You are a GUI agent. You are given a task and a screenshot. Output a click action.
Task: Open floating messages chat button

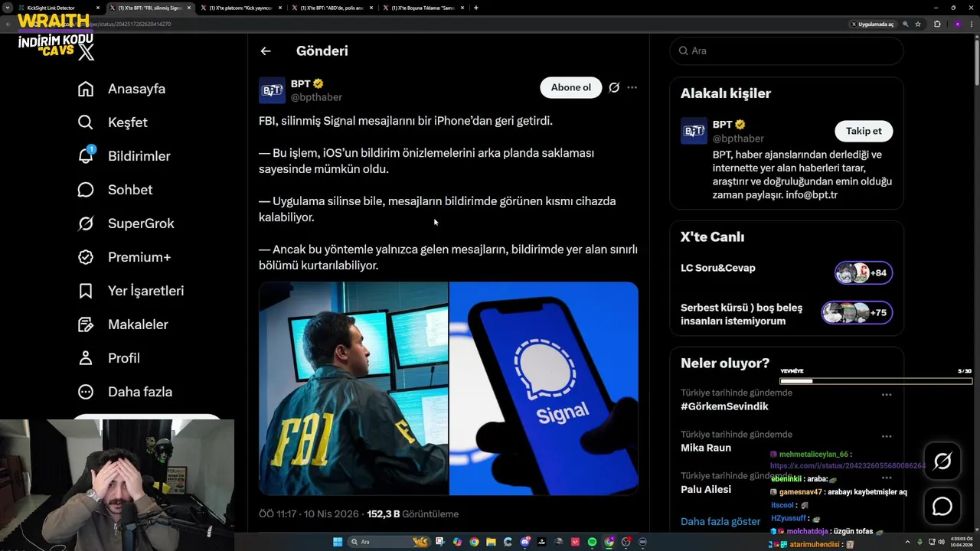tap(942, 507)
